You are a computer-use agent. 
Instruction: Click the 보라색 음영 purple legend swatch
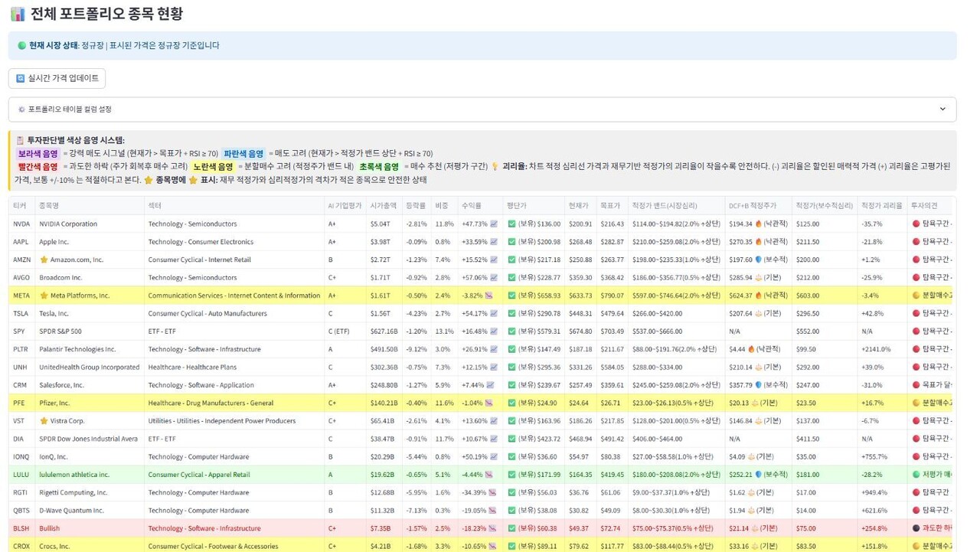(38, 154)
